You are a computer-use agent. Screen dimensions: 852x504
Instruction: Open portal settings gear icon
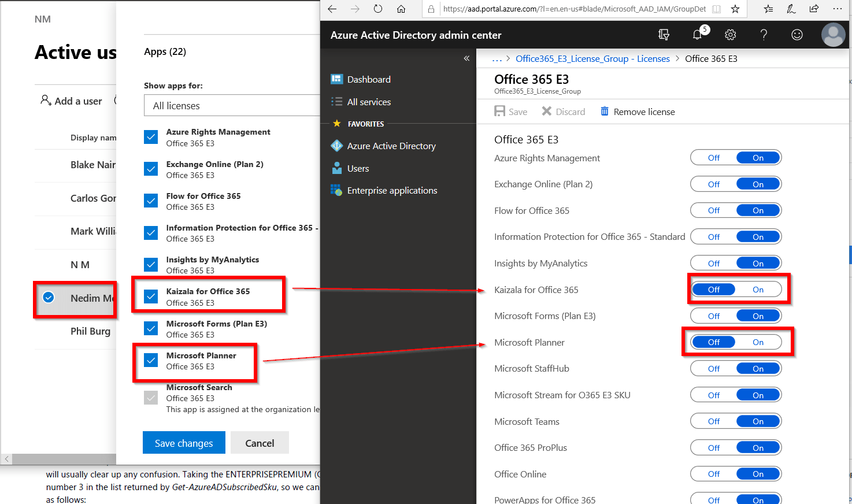tap(731, 35)
